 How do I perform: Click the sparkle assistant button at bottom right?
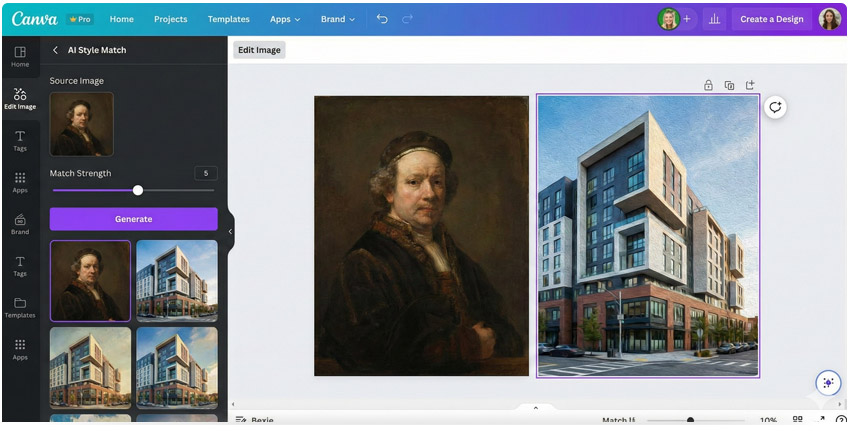click(826, 383)
